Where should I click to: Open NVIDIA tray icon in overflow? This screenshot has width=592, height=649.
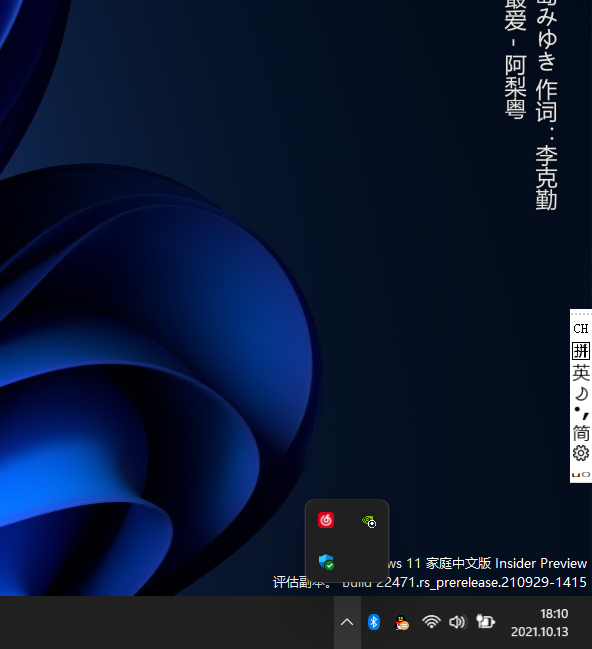[368, 521]
